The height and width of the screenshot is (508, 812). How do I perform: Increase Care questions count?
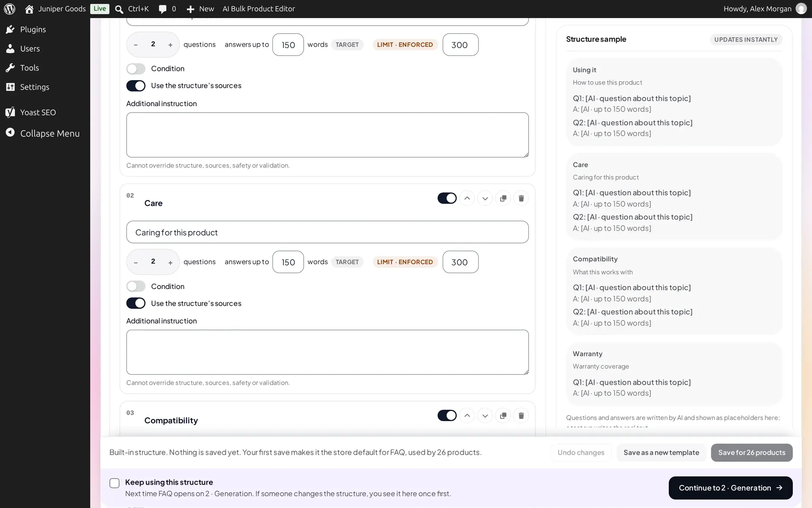point(170,262)
